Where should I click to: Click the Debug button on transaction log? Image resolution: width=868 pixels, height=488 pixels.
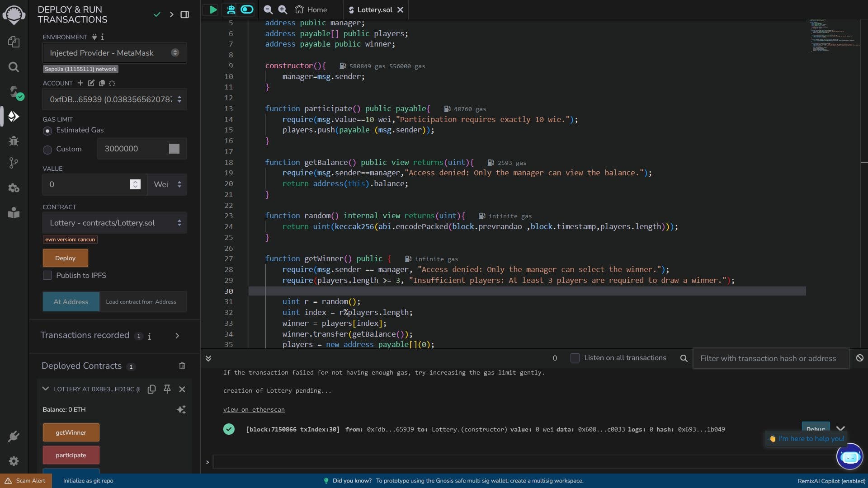tap(816, 428)
